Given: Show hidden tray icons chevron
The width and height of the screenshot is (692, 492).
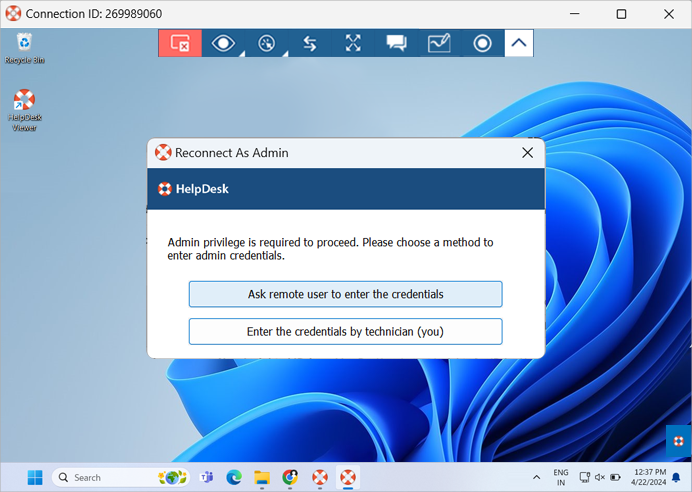Looking at the screenshot, I should tap(536, 477).
